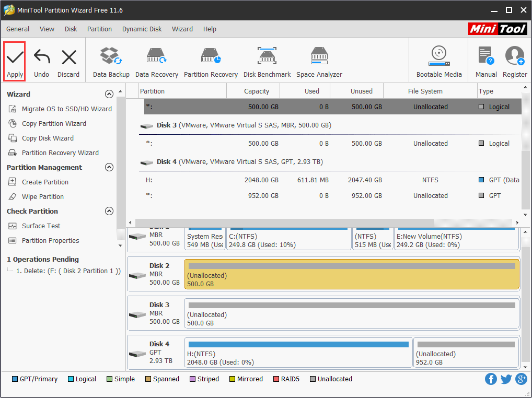The image size is (532, 398).
Task: Click the disk map scroll-down arrow
Action: coord(525,367)
